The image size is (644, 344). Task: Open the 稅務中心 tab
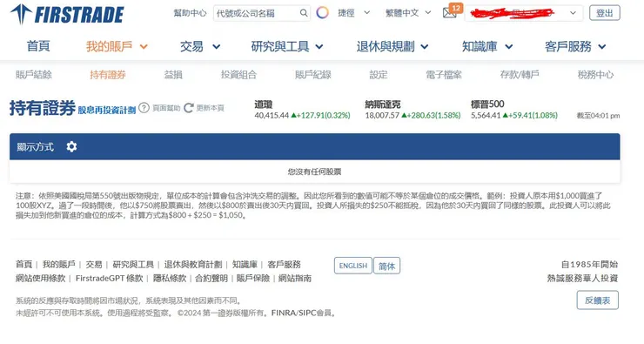pos(595,75)
